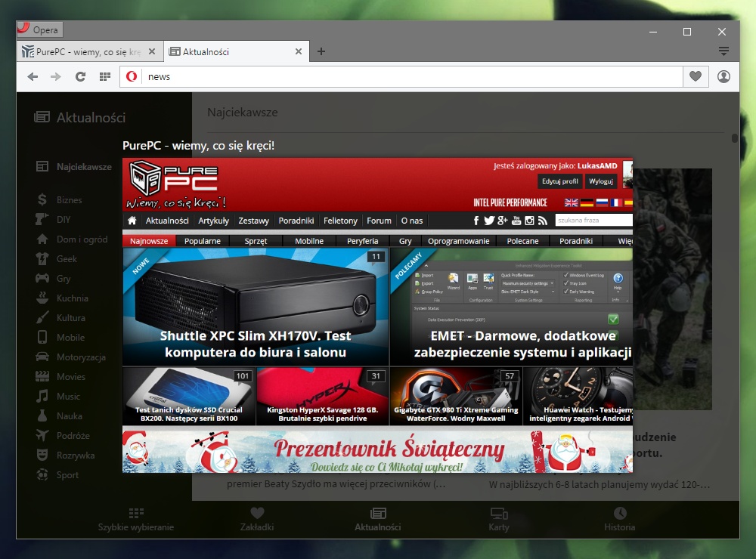Click the Prezentownik Świąteczny banner
The width and height of the screenshot is (756, 559).
pyautogui.click(x=377, y=451)
